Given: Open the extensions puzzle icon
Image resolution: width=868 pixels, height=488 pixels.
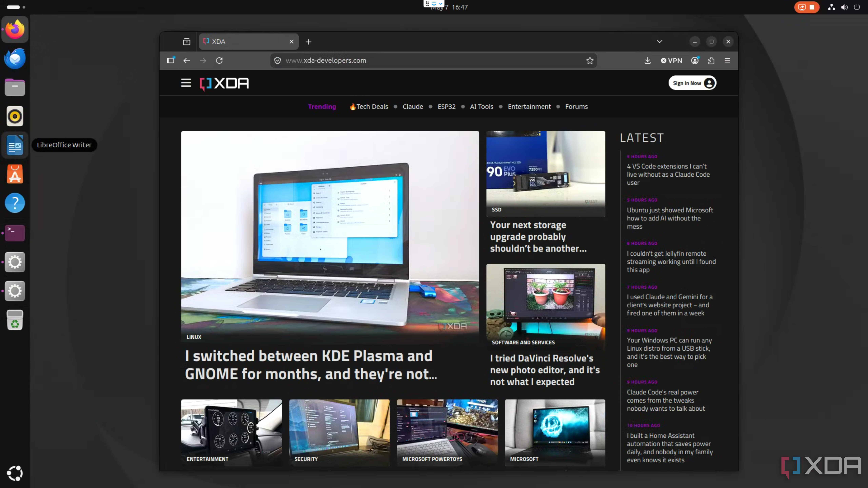Looking at the screenshot, I should pyautogui.click(x=711, y=60).
